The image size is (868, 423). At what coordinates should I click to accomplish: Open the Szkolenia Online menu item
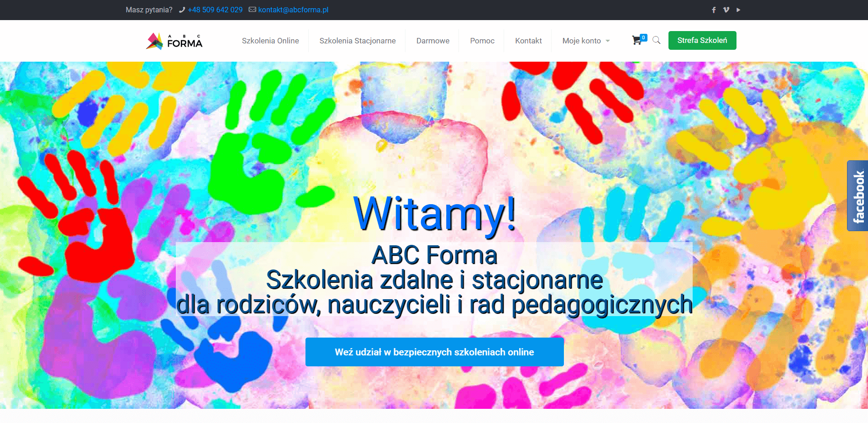(x=270, y=41)
